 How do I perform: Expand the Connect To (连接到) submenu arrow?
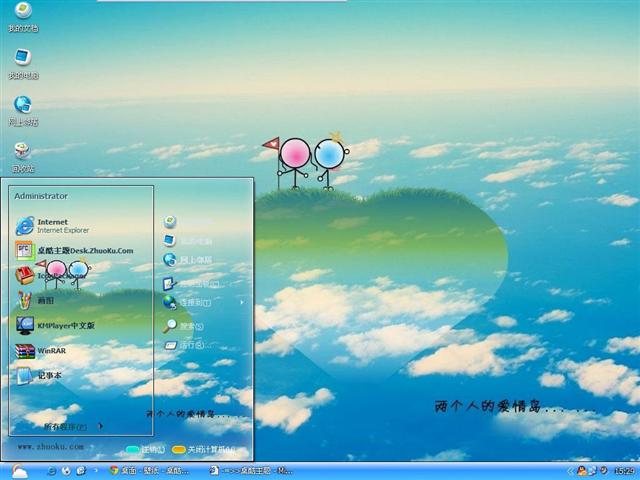(242, 302)
